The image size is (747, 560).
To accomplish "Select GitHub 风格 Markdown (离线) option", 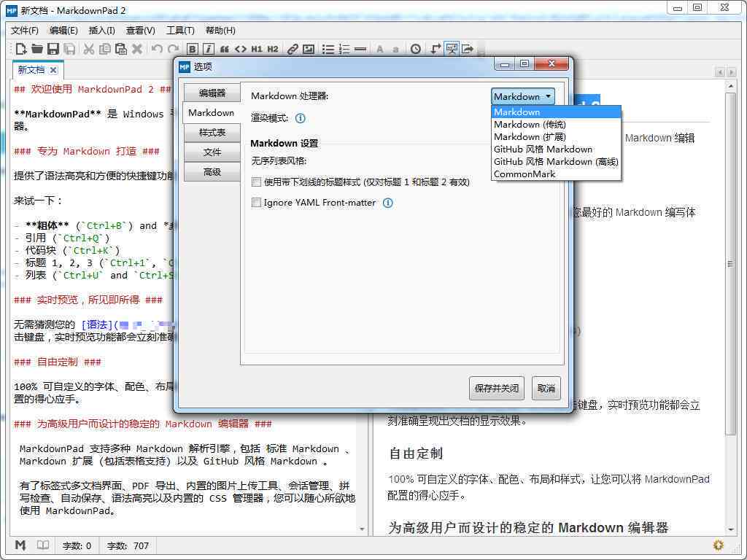I will click(556, 161).
